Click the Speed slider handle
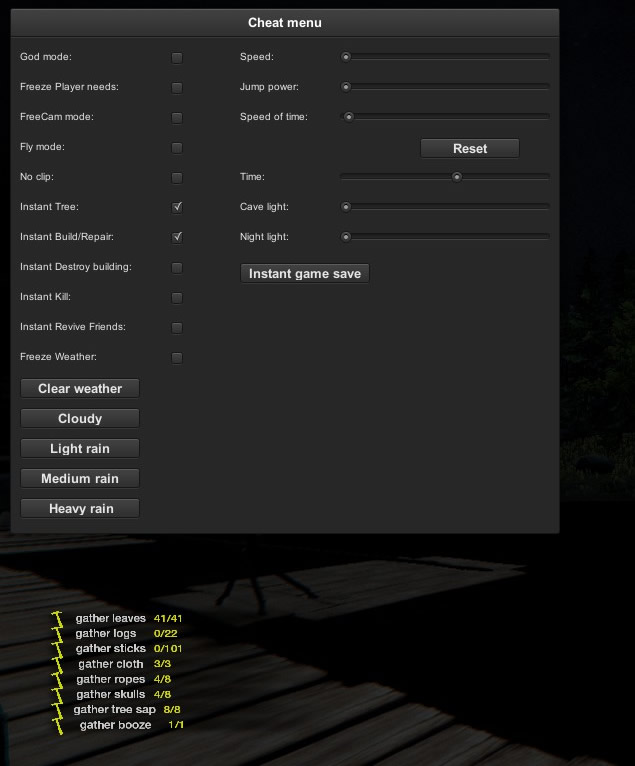 346,57
